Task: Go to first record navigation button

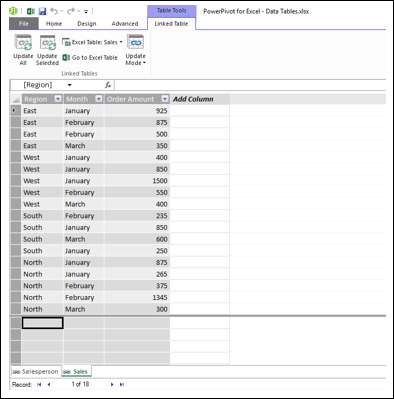Action: (x=39, y=384)
